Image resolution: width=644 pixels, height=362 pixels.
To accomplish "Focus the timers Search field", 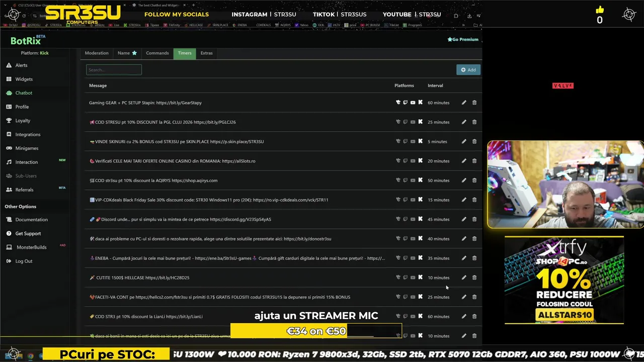I will point(114,70).
